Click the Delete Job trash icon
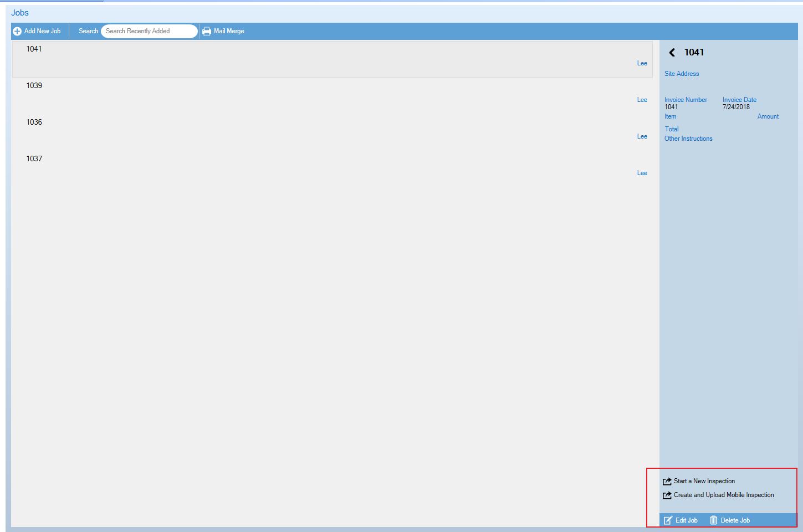This screenshot has width=803, height=532. coord(714,520)
